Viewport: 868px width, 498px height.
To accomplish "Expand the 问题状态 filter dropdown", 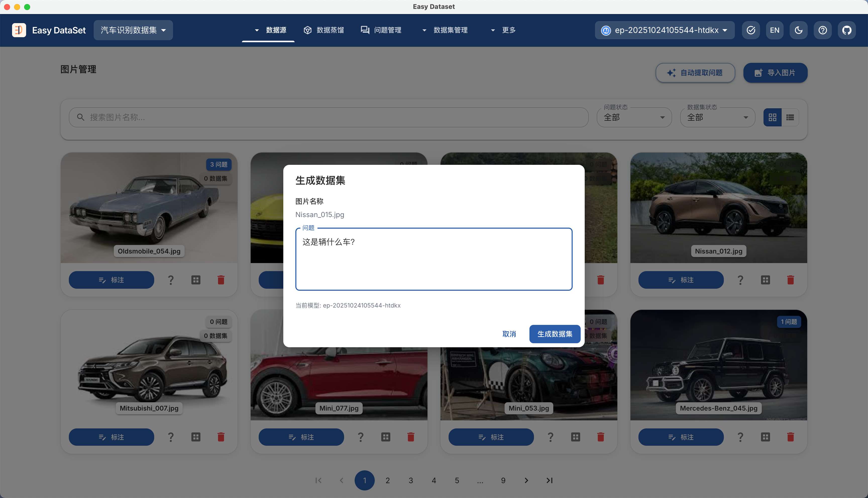I will pyautogui.click(x=634, y=117).
